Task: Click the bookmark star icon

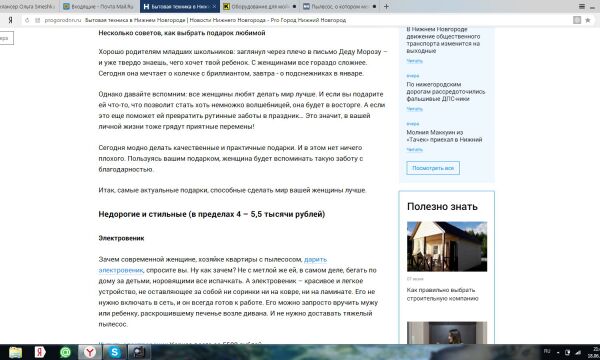Action: coord(588,20)
